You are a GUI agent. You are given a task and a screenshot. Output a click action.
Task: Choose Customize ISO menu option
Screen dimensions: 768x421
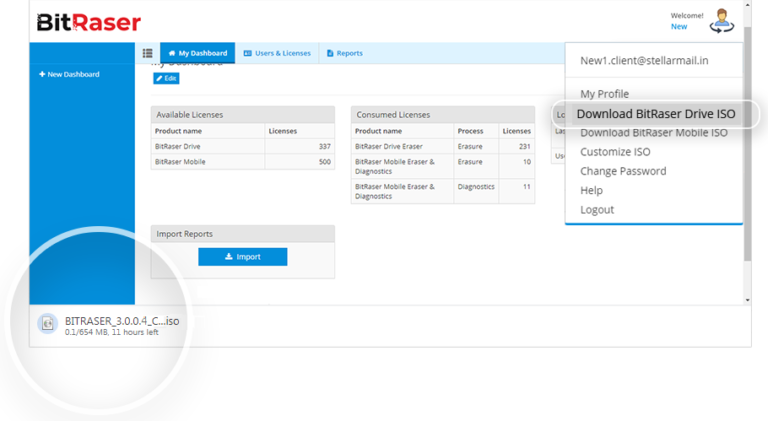pyautogui.click(x=615, y=152)
